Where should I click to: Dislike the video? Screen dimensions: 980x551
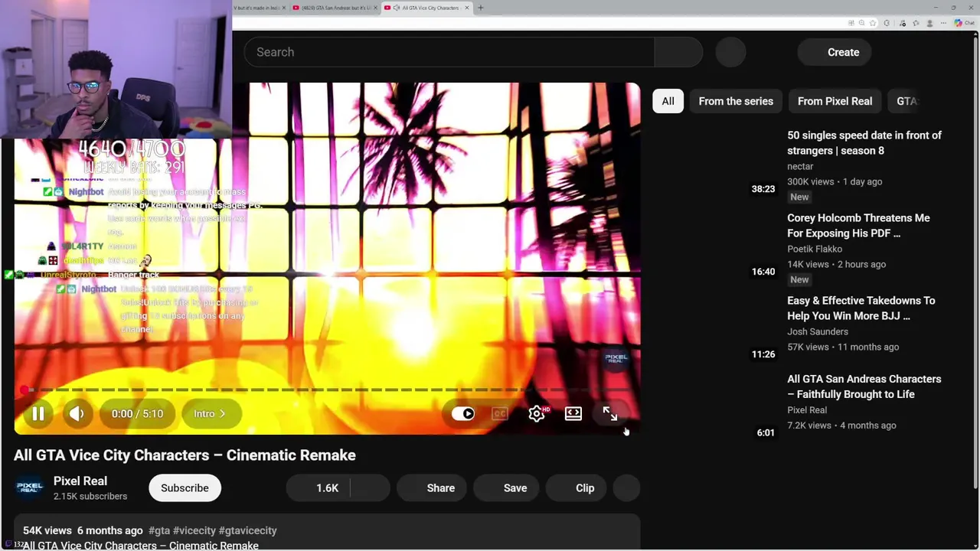pyautogui.click(x=371, y=487)
